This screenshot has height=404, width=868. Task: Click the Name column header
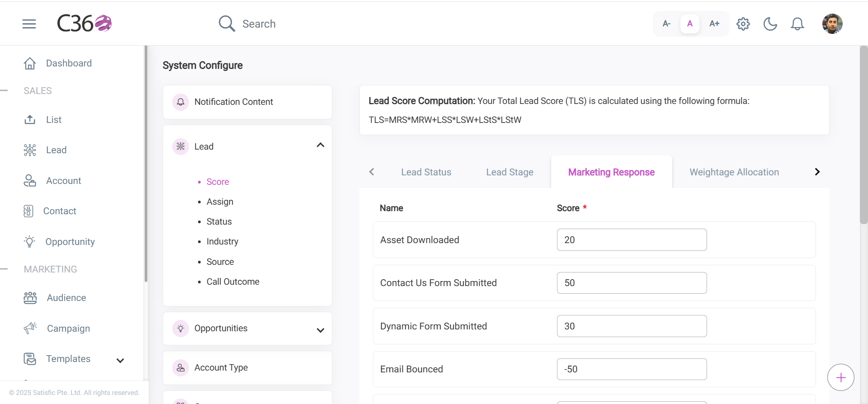pos(392,208)
